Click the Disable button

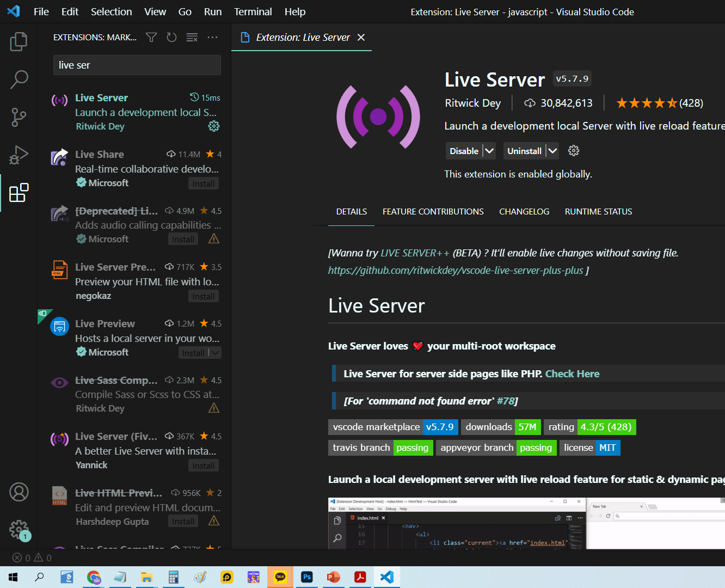click(464, 151)
